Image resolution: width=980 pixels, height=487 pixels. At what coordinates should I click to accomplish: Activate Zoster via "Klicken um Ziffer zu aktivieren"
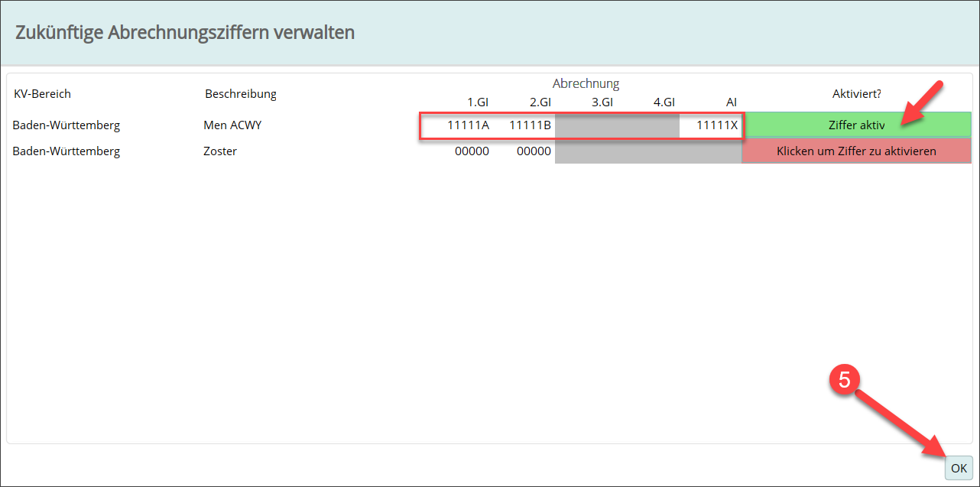[857, 151]
